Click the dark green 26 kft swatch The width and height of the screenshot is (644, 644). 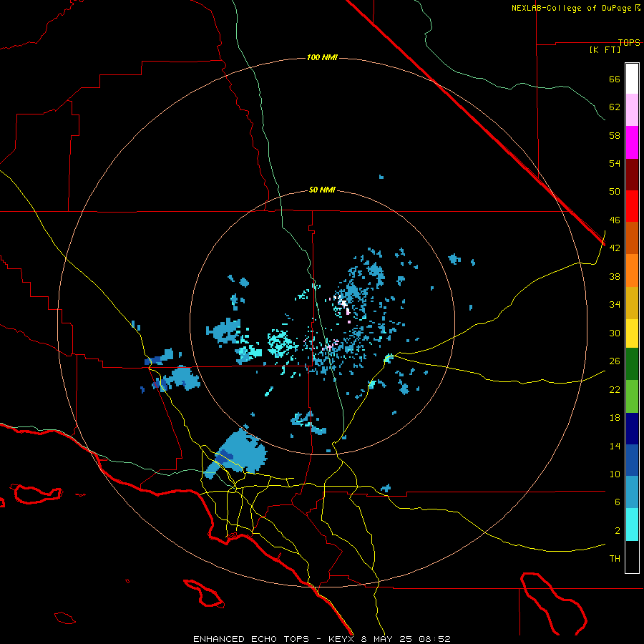(x=632, y=364)
